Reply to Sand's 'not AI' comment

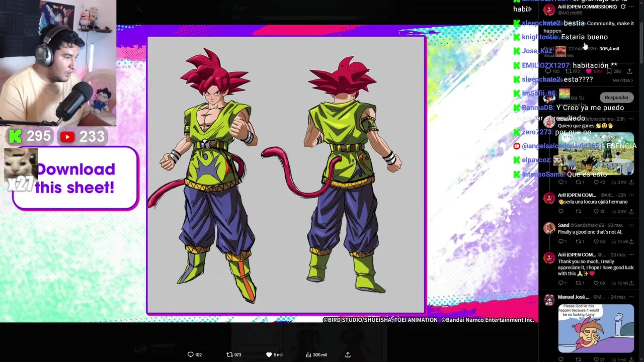coord(561,242)
